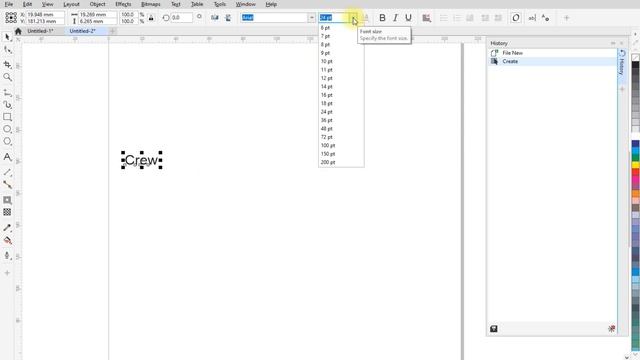Add a new document tab
640x360 pixels.
coord(113,31)
